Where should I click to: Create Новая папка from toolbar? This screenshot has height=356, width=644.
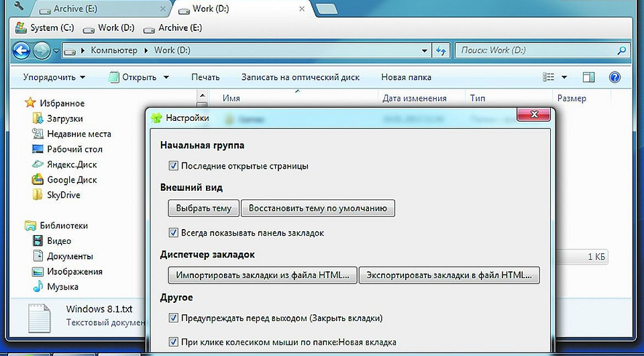(407, 77)
